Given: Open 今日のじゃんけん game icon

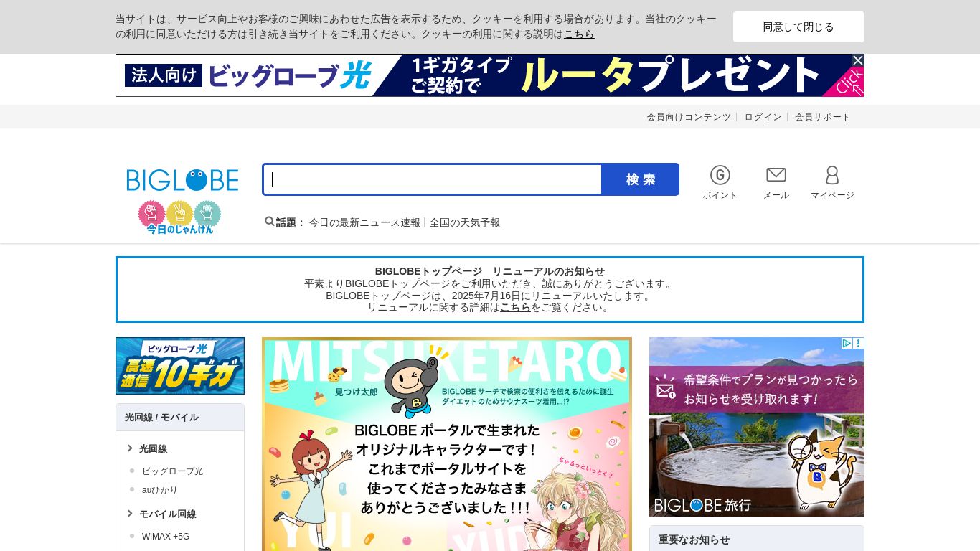Looking at the screenshot, I should coord(179,217).
